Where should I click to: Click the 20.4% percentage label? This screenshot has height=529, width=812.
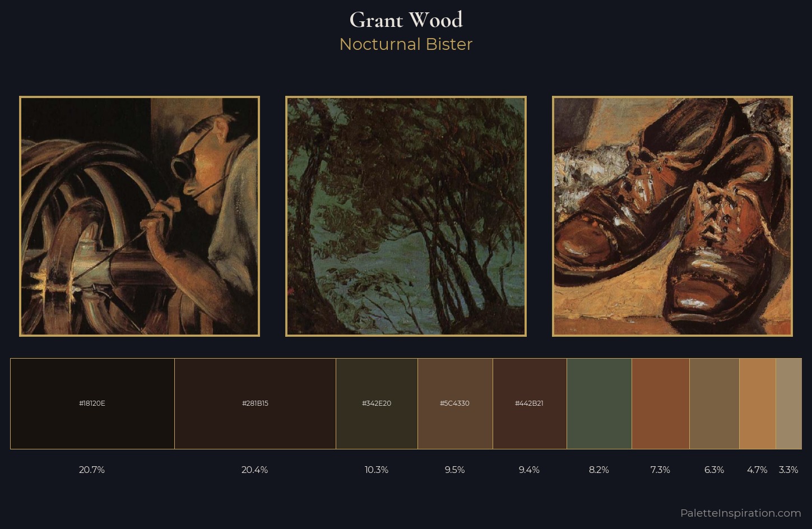254,470
